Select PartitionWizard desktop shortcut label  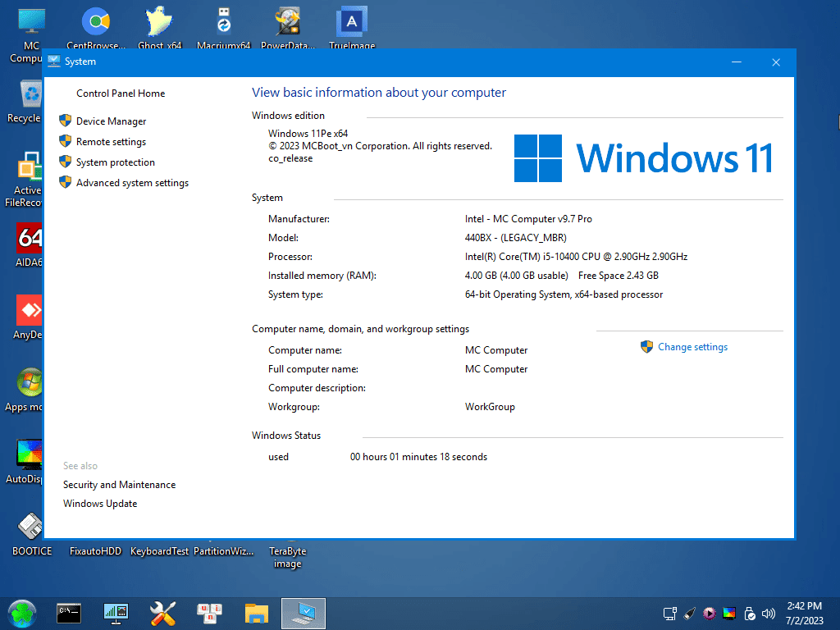pyautogui.click(x=223, y=551)
